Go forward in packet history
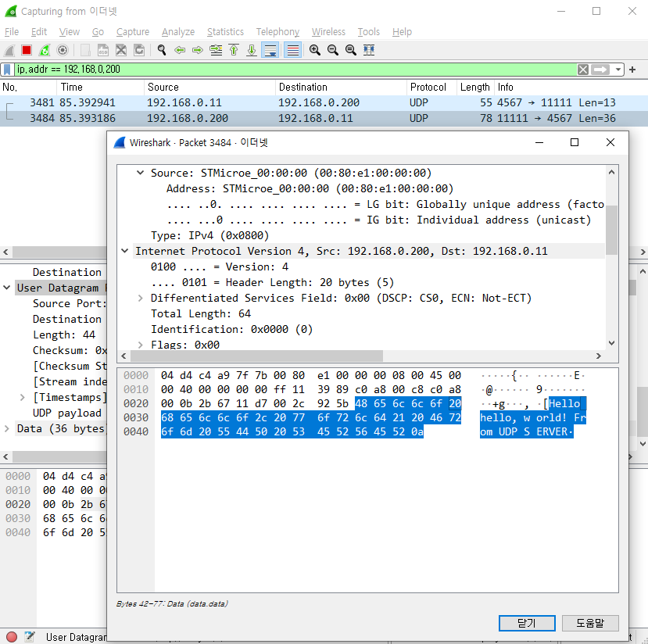Image resolution: width=648 pixels, height=644 pixels. [198, 50]
